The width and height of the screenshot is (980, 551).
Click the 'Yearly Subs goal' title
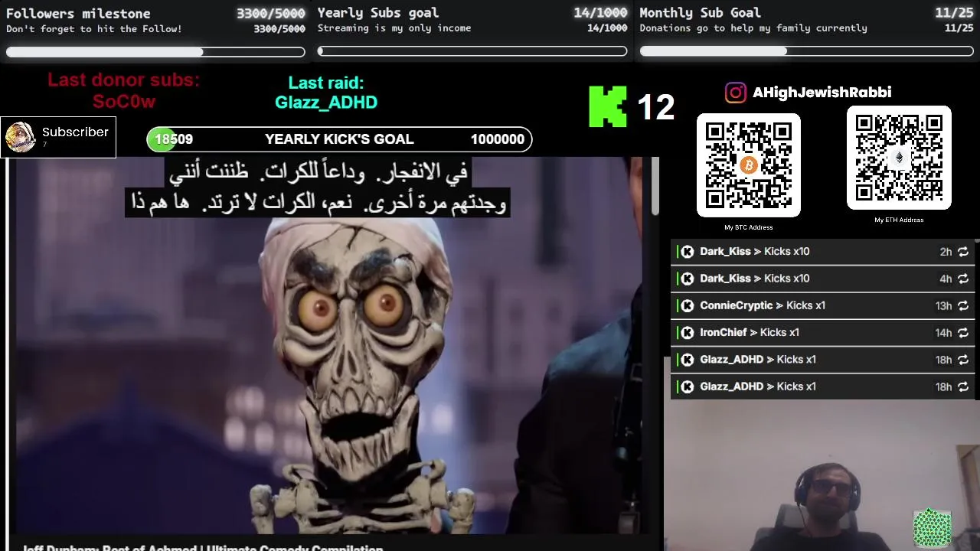[x=378, y=13]
